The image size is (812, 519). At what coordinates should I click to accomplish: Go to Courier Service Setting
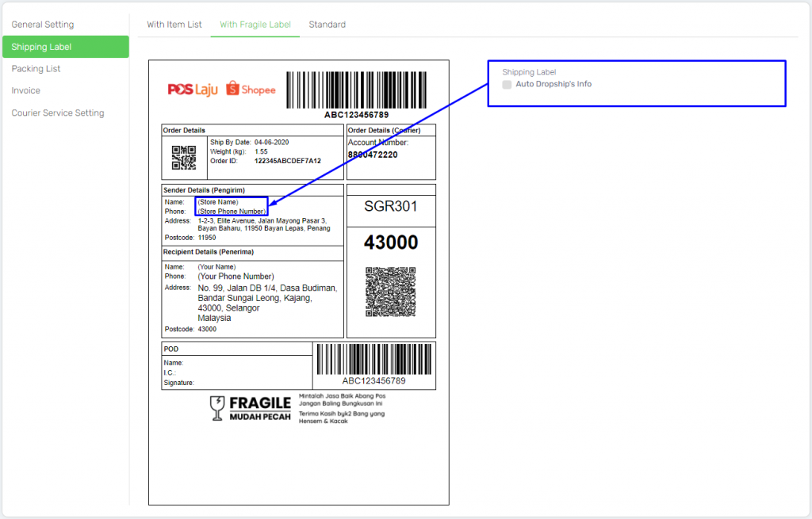pos(56,113)
